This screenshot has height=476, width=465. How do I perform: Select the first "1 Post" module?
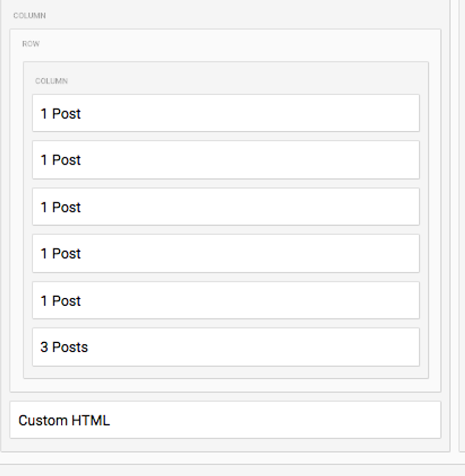pyautogui.click(x=225, y=113)
